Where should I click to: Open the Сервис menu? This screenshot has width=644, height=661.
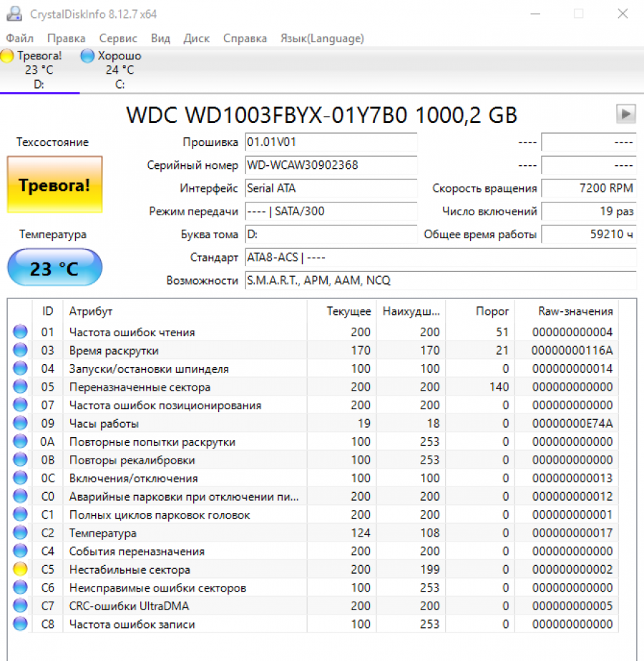118,39
